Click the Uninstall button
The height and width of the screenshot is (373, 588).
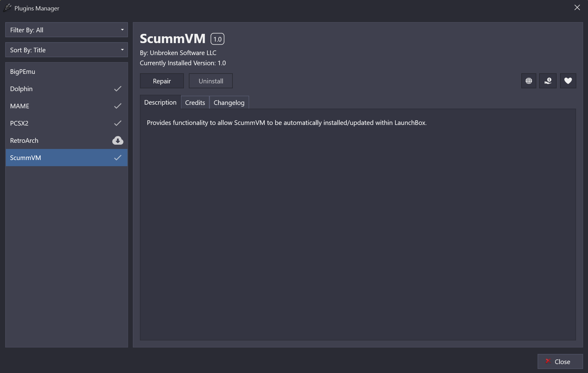click(211, 81)
